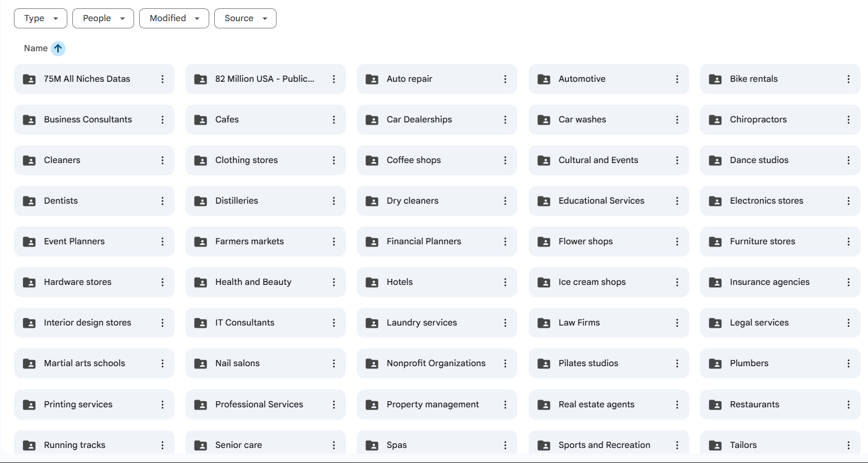
Task: Open more actions for Flower shops folder
Action: click(x=677, y=242)
